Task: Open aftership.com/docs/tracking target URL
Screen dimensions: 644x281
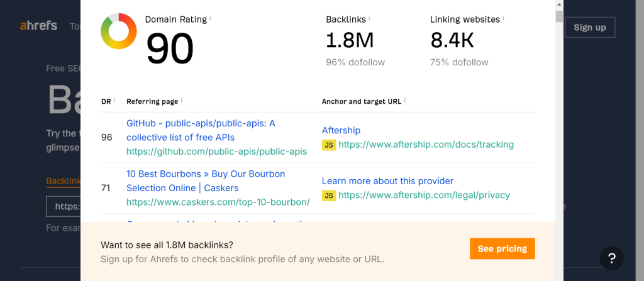Action: pyautogui.click(x=426, y=145)
